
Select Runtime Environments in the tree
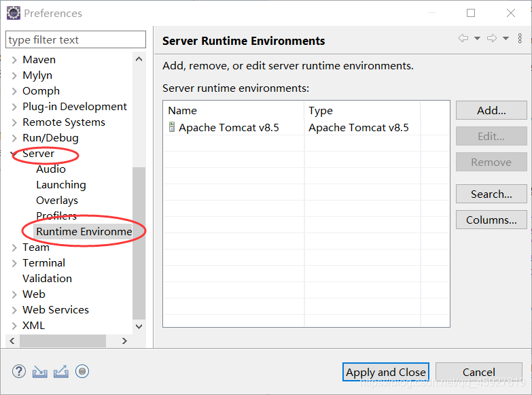(x=84, y=232)
